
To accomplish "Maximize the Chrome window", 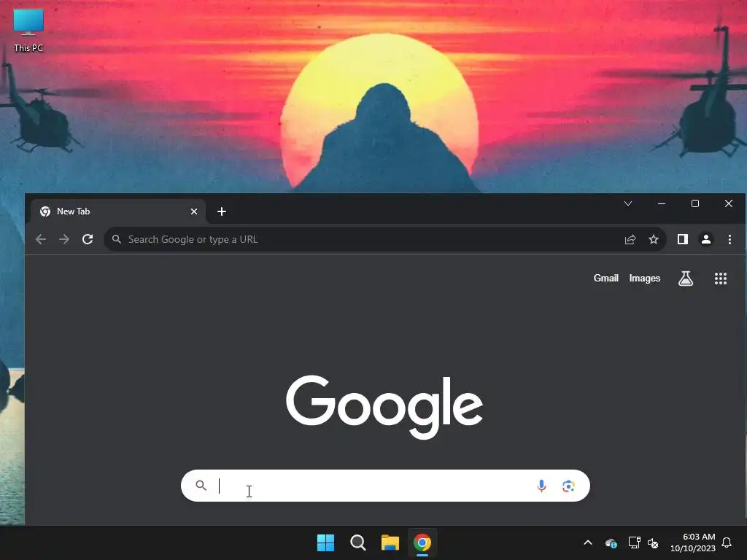I will click(695, 204).
